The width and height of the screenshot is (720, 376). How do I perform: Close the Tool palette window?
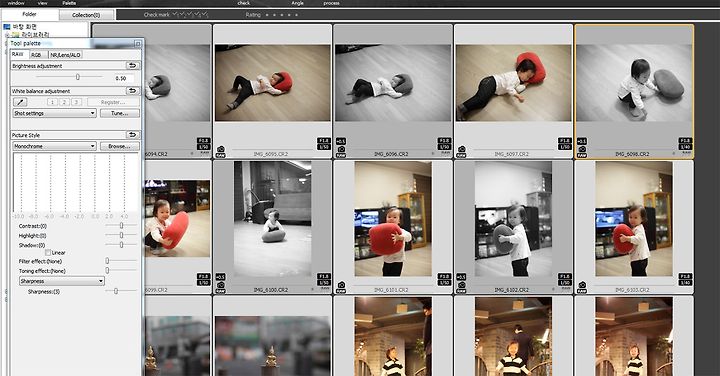pos(138,44)
